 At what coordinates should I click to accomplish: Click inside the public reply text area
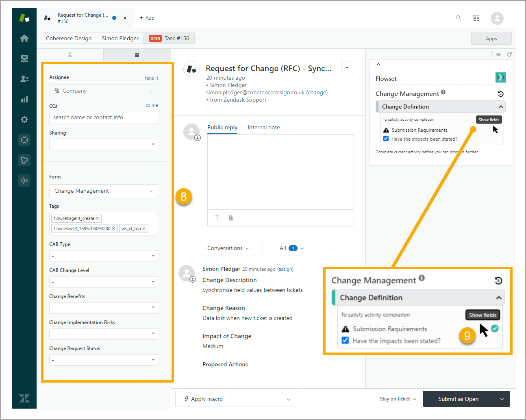(280, 172)
